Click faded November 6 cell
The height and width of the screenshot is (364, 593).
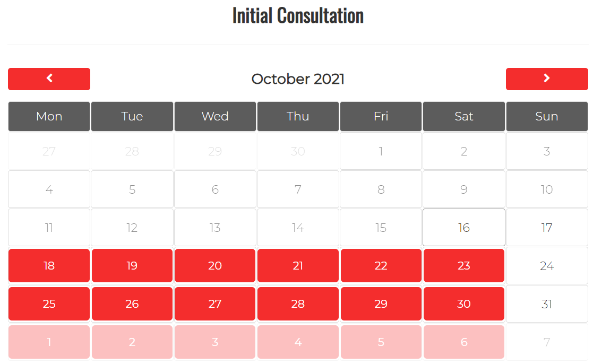(x=464, y=342)
